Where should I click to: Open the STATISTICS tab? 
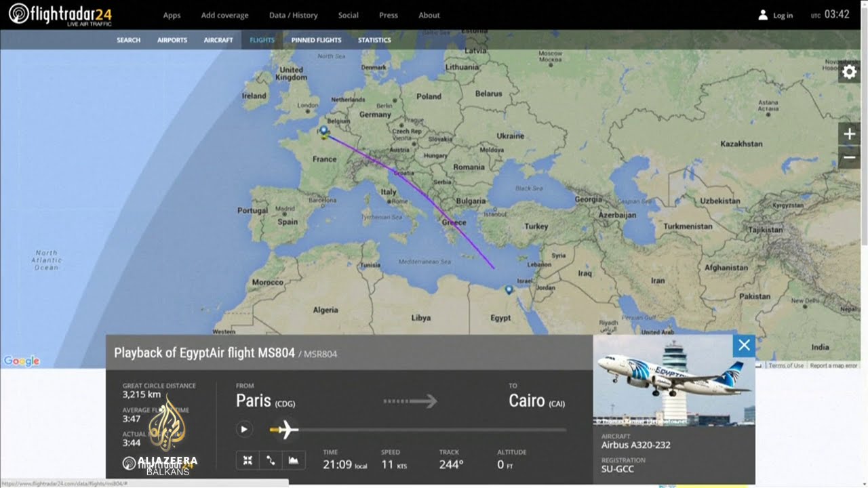374,40
